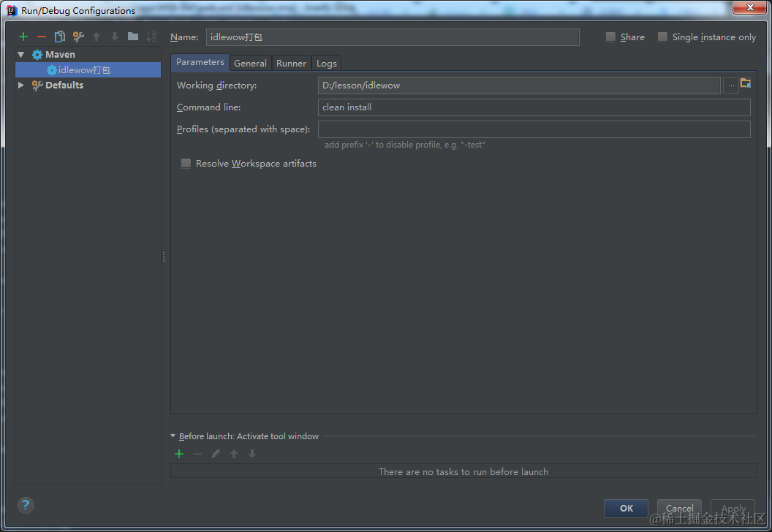Click the Maven gear icon in tree
Image resolution: width=772 pixels, height=532 pixels.
pyautogui.click(x=37, y=55)
